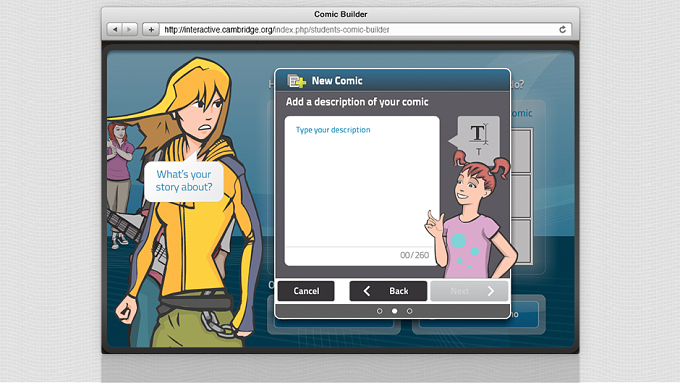680x383 pixels.
Task: Select the third step indicator dot
Action: pyautogui.click(x=409, y=311)
